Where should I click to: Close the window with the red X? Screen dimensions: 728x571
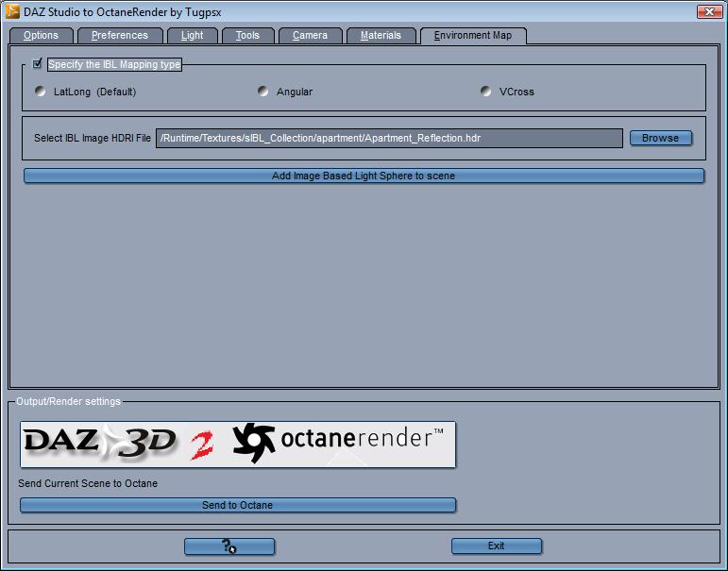coord(709,11)
